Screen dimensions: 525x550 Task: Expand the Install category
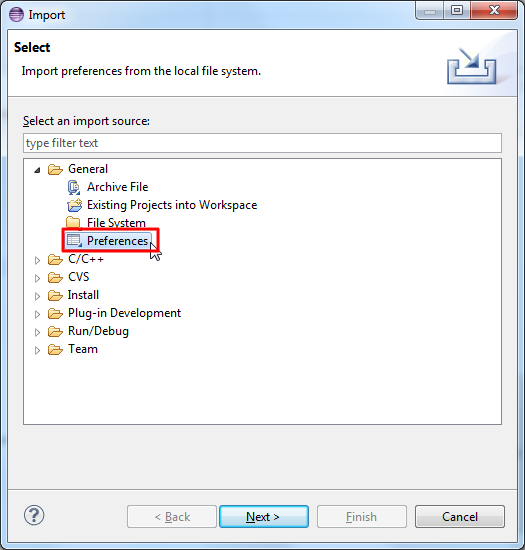pyautogui.click(x=38, y=296)
